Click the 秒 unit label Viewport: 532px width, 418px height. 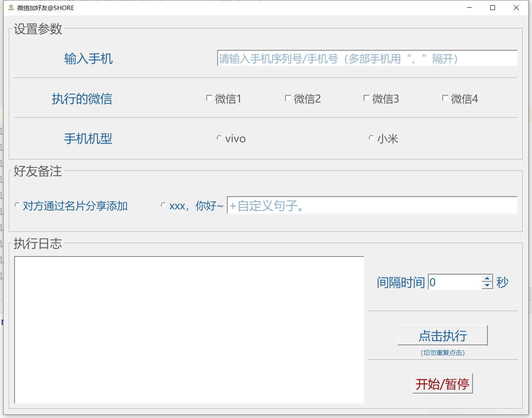tap(502, 283)
